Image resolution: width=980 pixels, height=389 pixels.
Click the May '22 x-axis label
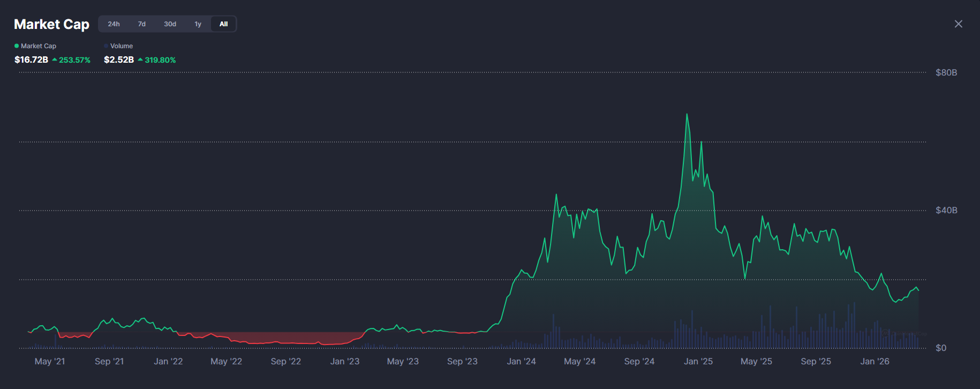click(226, 361)
